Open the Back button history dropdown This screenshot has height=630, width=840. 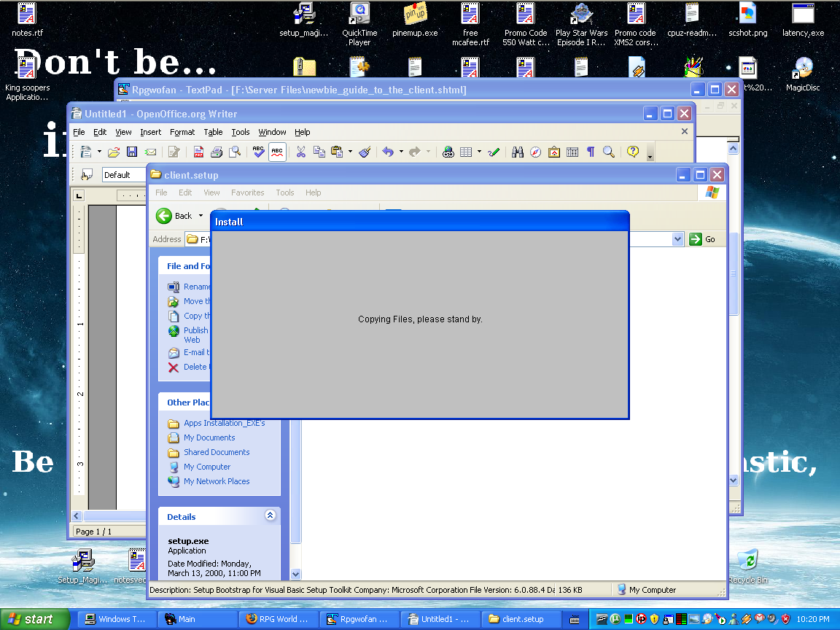[201, 216]
